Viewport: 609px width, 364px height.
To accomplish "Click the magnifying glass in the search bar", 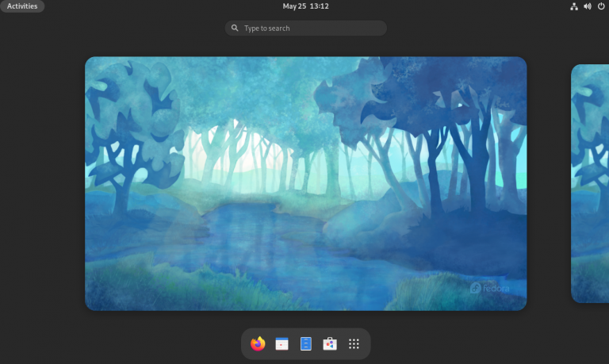I will point(235,29).
